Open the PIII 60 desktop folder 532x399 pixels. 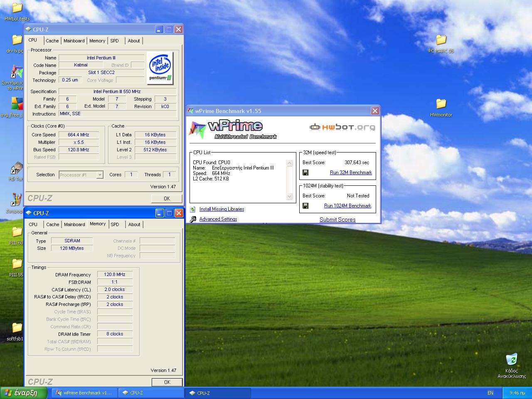click(17, 232)
